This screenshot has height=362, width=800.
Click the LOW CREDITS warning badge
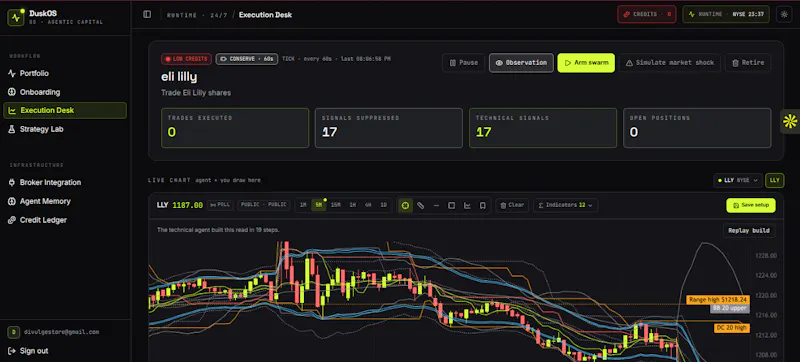[x=187, y=59]
